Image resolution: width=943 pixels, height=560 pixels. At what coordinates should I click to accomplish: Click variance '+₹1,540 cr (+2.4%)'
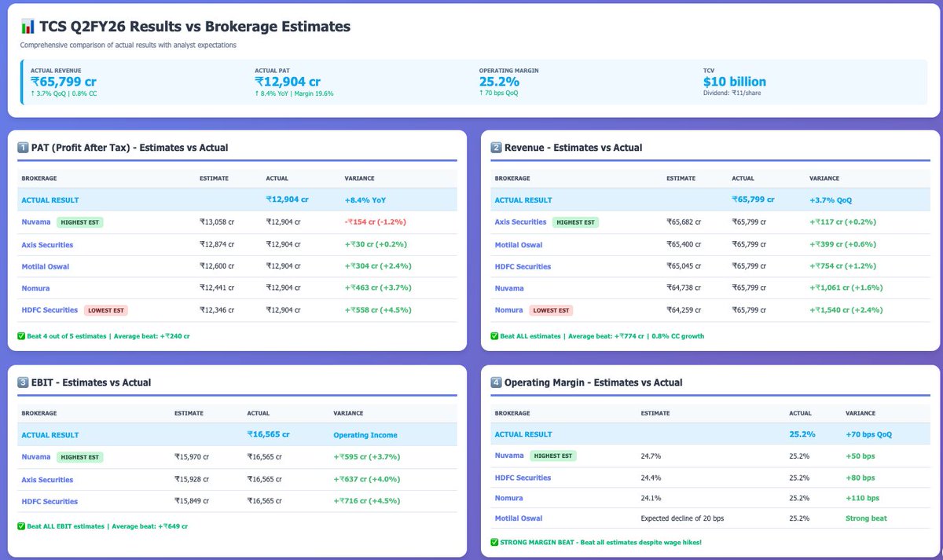pos(846,310)
